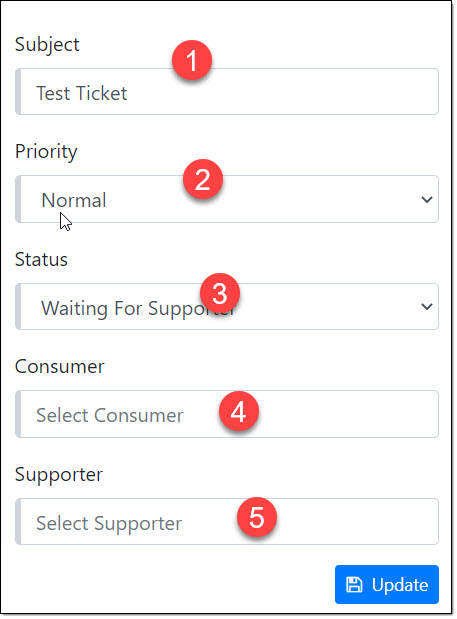Focus the Subject field containing Test Ticket
Screen dimensions: 457x619
point(227,92)
